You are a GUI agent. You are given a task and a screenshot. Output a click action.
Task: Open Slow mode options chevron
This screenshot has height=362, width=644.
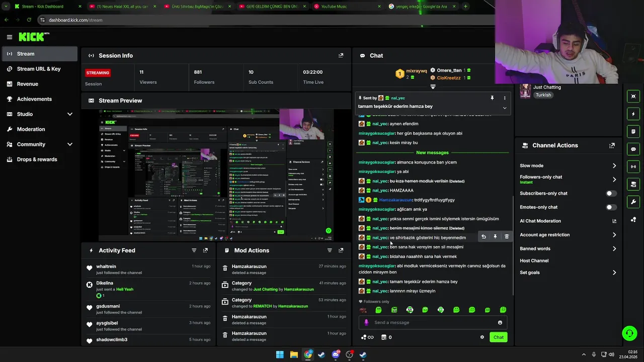click(614, 165)
